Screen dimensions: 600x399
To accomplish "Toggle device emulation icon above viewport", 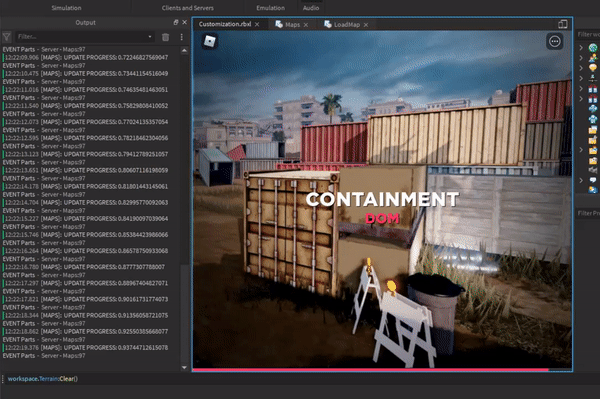I will pos(562,24).
